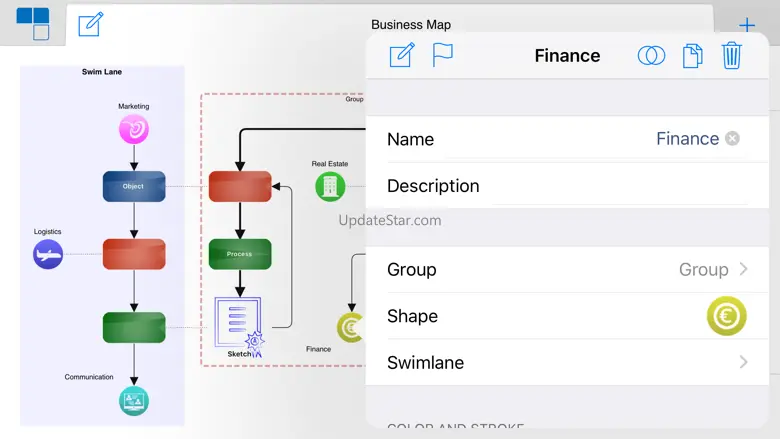Select the blue Object box
Image resolution: width=780 pixels, height=439 pixels.
point(134,186)
